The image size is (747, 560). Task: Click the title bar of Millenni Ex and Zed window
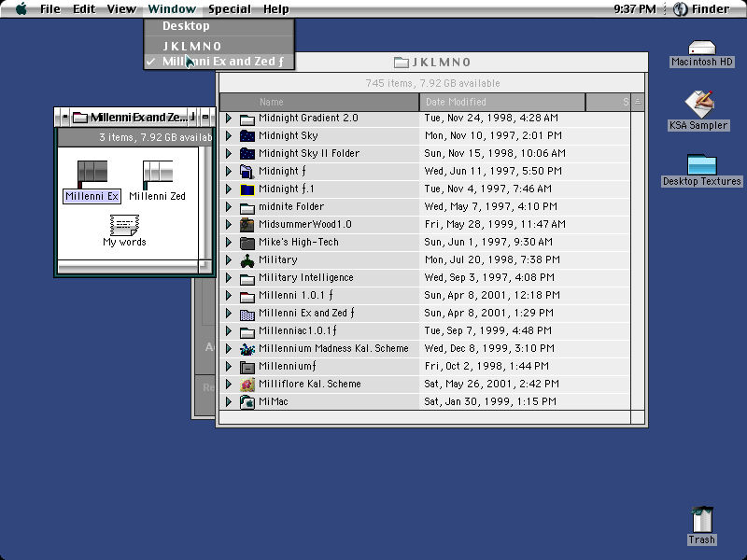(x=134, y=118)
